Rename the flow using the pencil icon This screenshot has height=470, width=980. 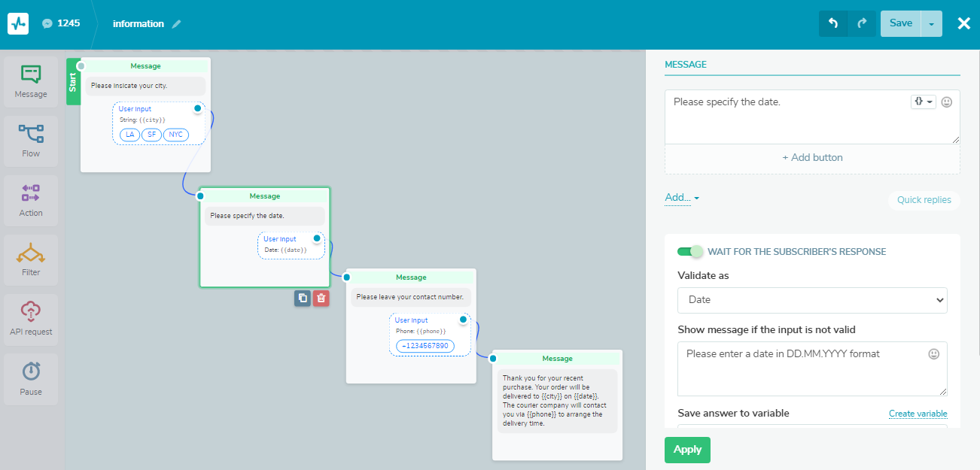click(177, 23)
